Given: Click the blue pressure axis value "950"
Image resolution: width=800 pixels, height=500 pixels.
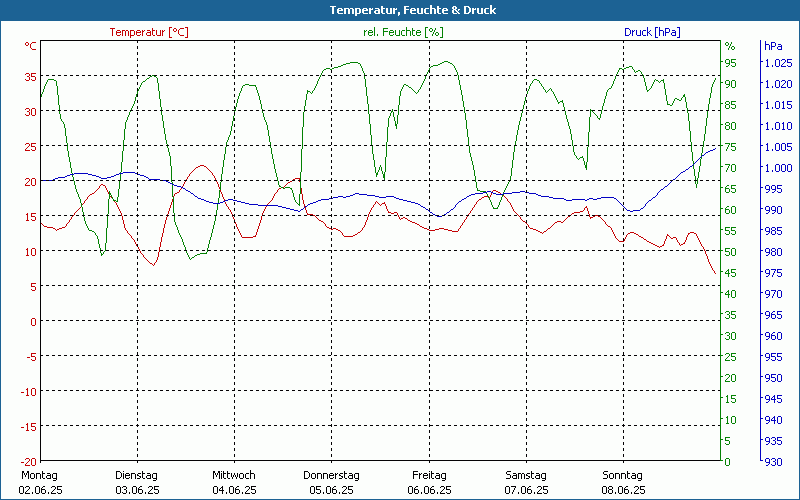Looking at the screenshot, I should coord(773,378).
